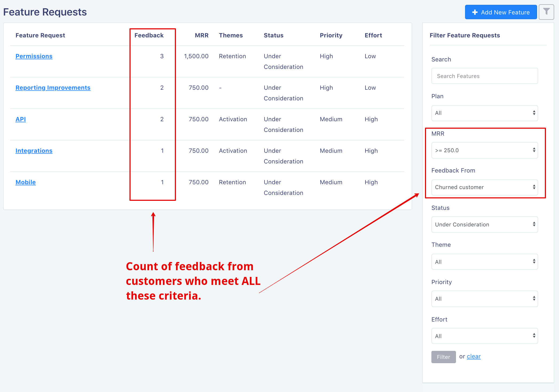Open the Mobile feature request
Viewport: 559px width, 392px height.
coord(26,182)
